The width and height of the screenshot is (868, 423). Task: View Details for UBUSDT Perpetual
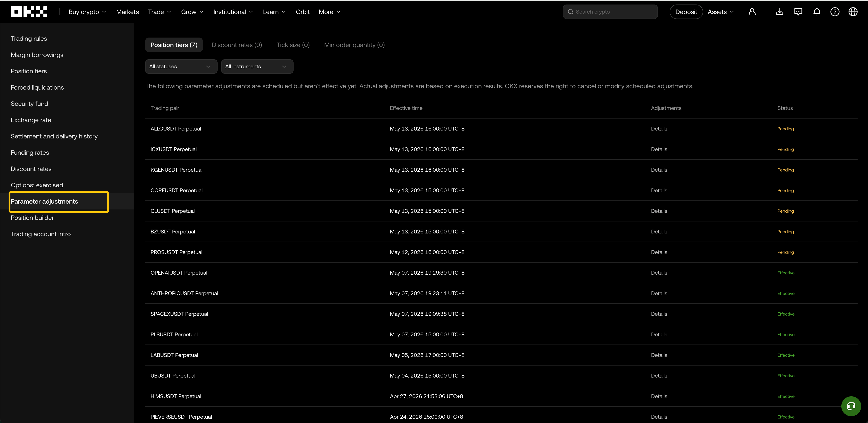659,375
